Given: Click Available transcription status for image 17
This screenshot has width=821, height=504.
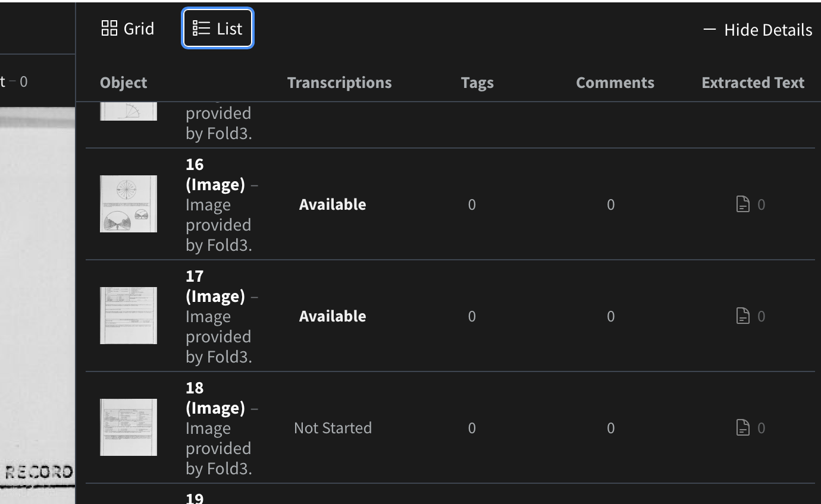Looking at the screenshot, I should pyautogui.click(x=333, y=316).
